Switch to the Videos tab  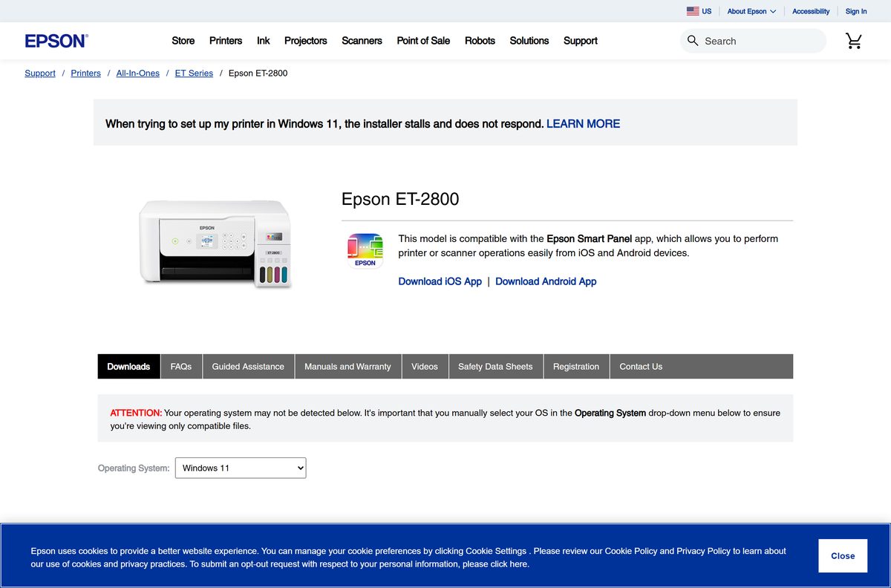coord(425,367)
